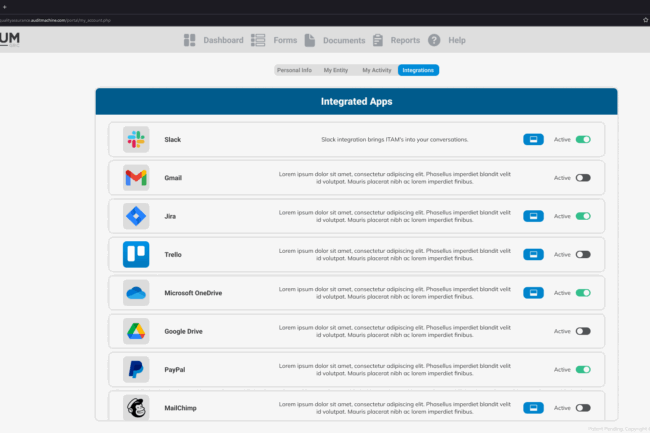Screen dimensions: 650x433
Task: Enable the Gmail integration toggle
Action: pos(583,178)
